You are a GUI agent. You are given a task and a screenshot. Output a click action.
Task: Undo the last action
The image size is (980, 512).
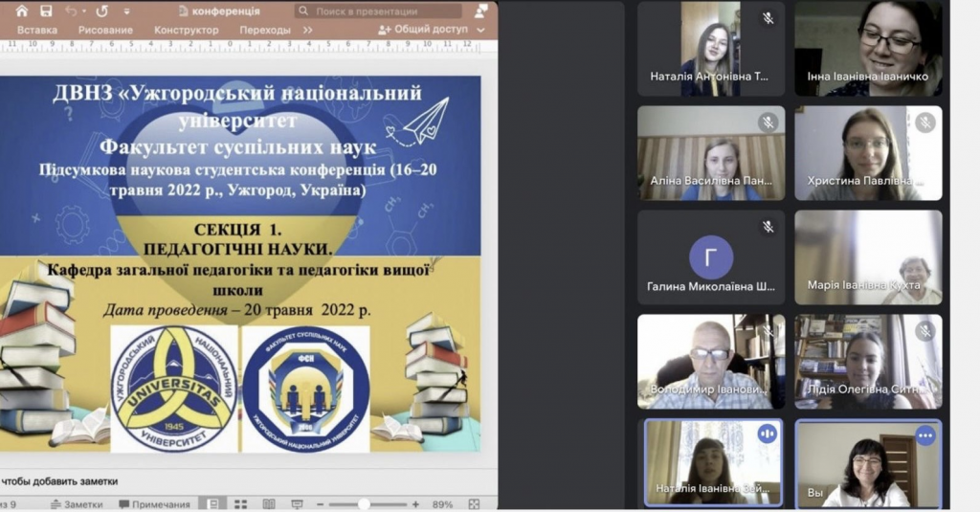click(71, 11)
